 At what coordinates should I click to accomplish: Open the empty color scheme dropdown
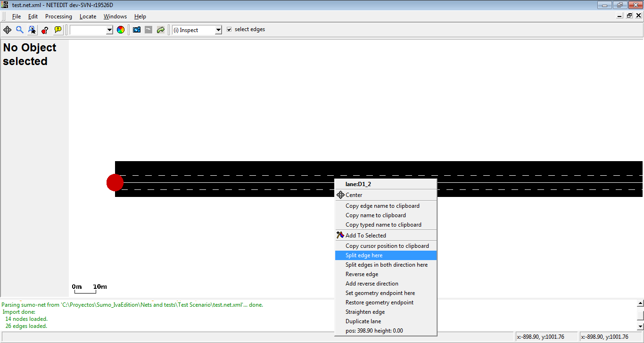(109, 30)
